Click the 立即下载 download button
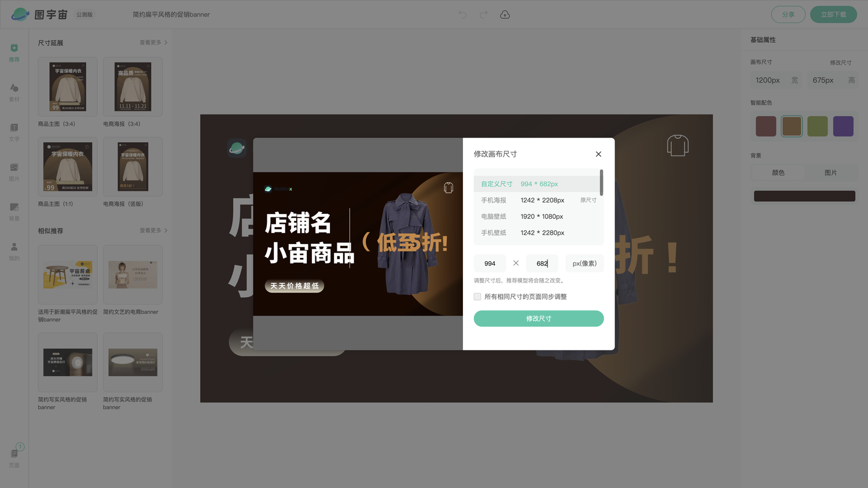 pyautogui.click(x=833, y=14)
